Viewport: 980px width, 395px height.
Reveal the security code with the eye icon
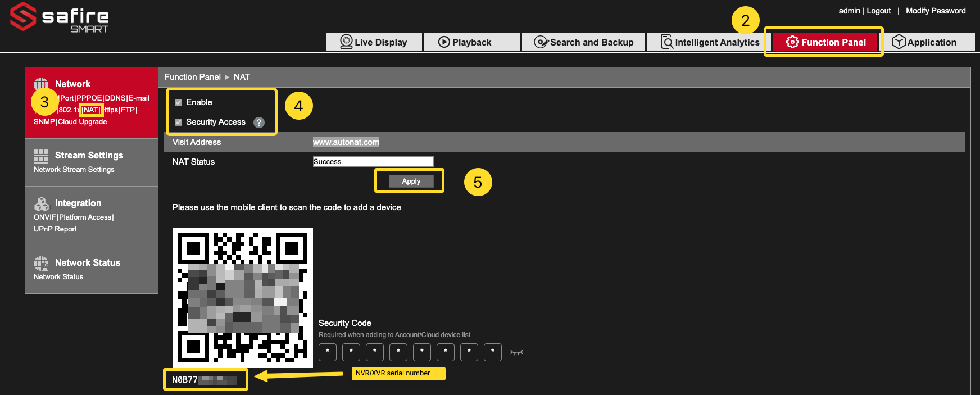coord(516,352)
